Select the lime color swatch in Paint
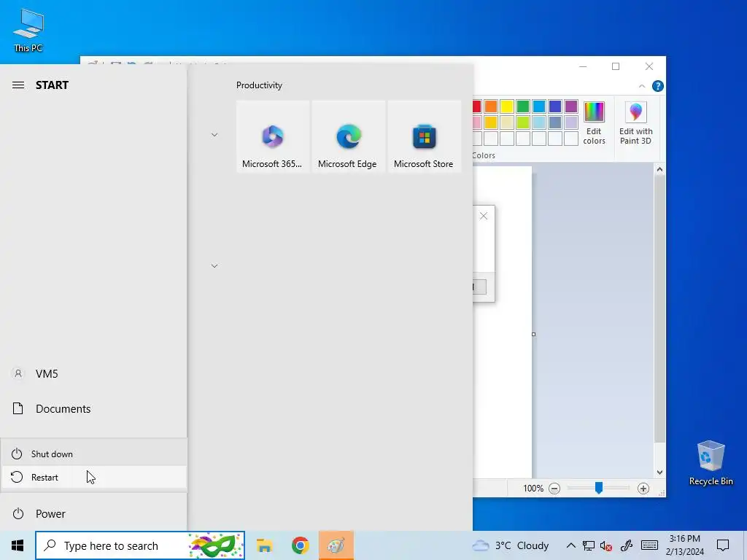 pyautogui.click(x=523, y=122)
